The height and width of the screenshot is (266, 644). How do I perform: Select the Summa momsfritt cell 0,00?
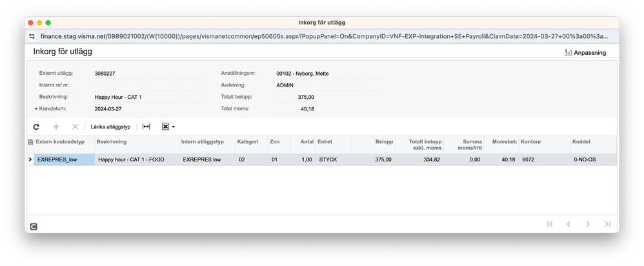(x=464, y=159)
